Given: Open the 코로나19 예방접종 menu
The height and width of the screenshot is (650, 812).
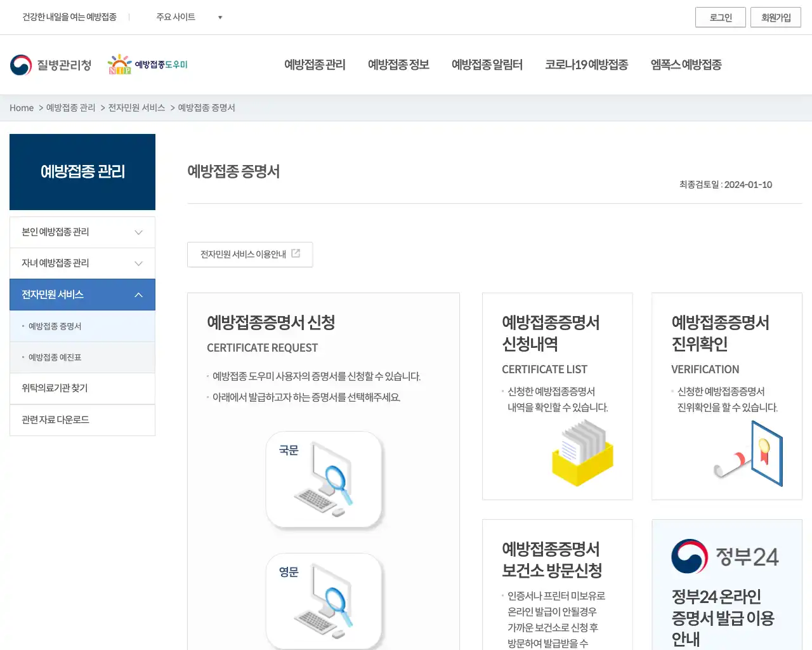Looking at the screenshot, I should point(587,64).
